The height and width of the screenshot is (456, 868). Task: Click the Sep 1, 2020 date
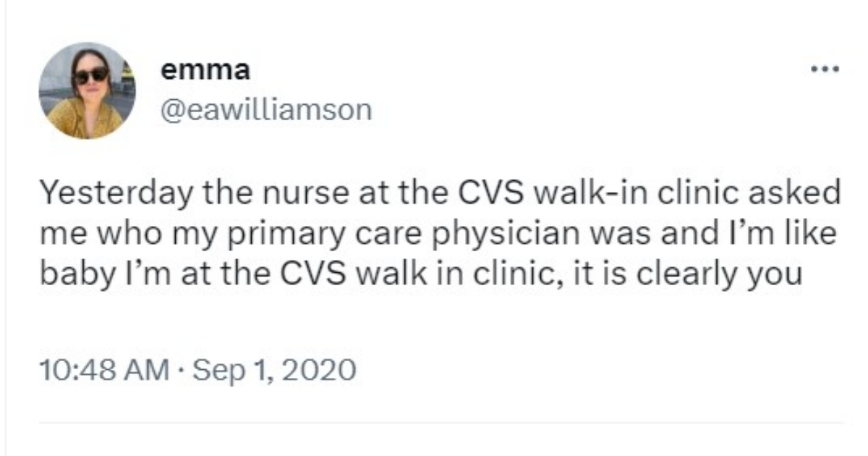276,370
